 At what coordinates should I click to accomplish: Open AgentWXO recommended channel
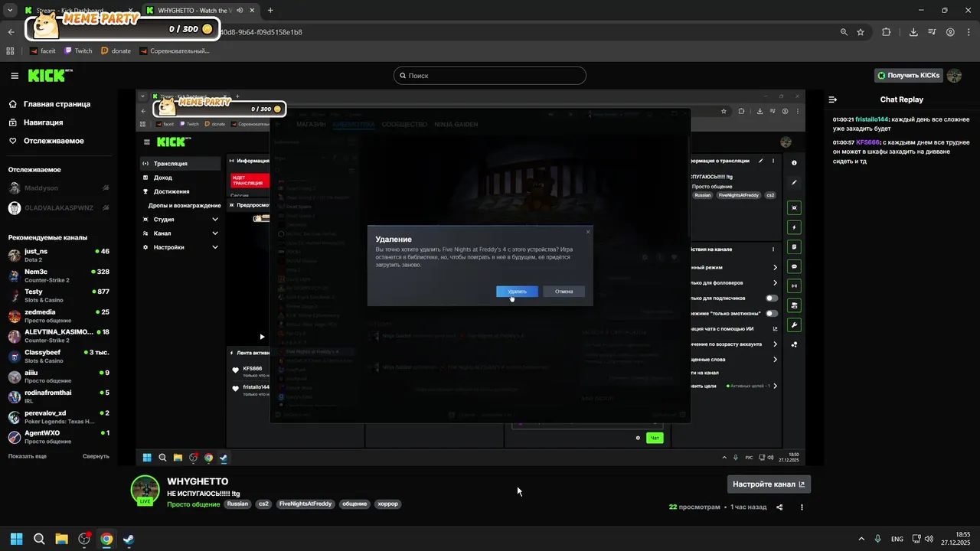click(58, 437)
